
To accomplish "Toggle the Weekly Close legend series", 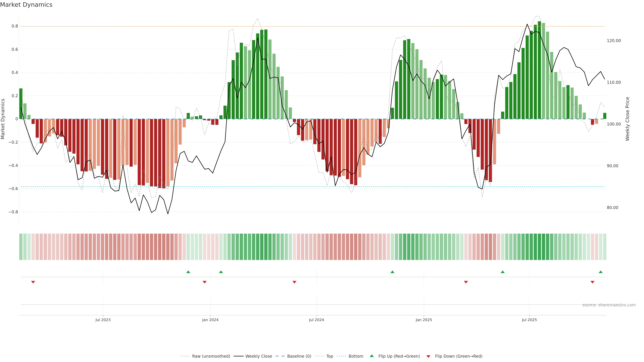I will [x=258, y=356].
